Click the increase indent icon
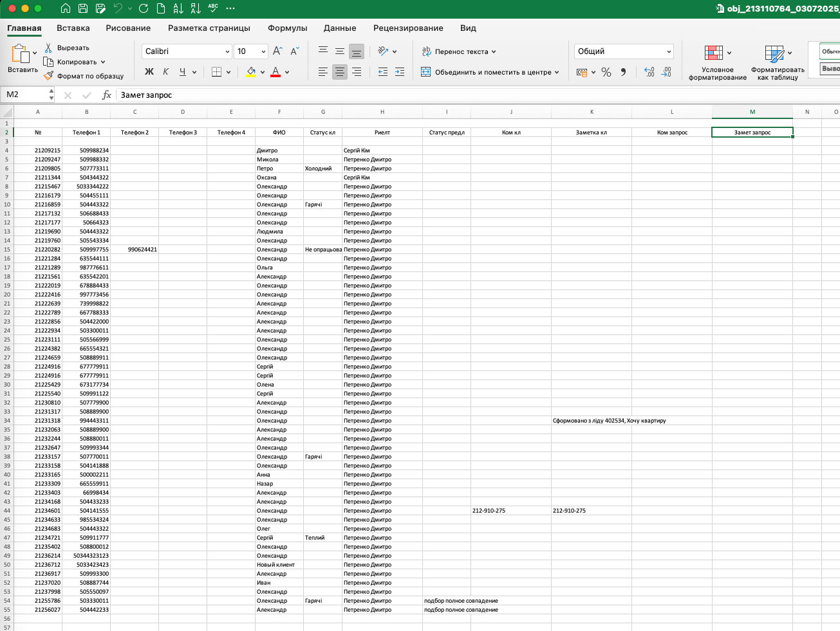The width and height of the screenshot is (840, 631). [x=400, y=72]
